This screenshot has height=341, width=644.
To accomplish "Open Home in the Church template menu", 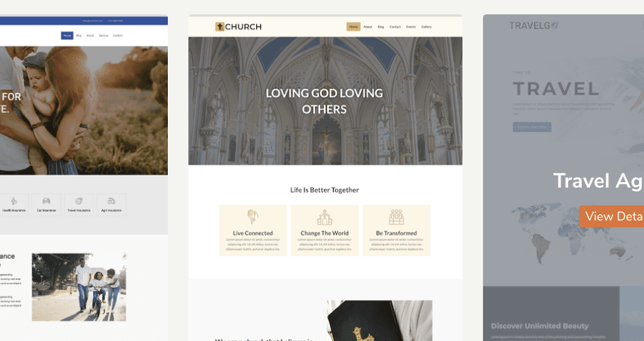I will click(354, 27).
